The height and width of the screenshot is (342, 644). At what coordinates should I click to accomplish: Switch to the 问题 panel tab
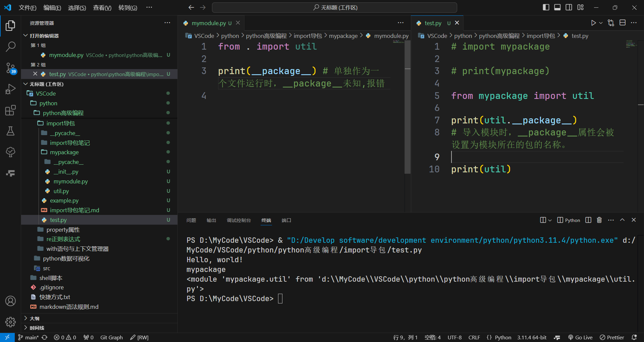coord(191,220)
